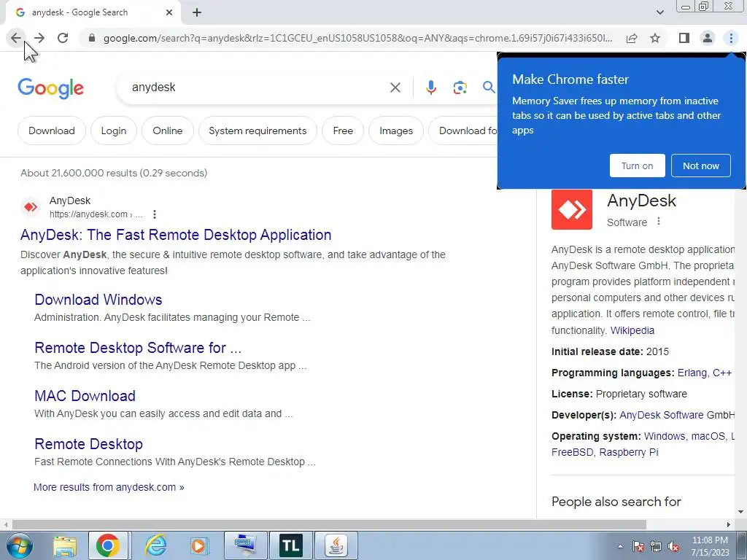The height and width of the screenshot is (560, 747).
Task: Open the Chrome side panel icon
Action: coord(684,38)
